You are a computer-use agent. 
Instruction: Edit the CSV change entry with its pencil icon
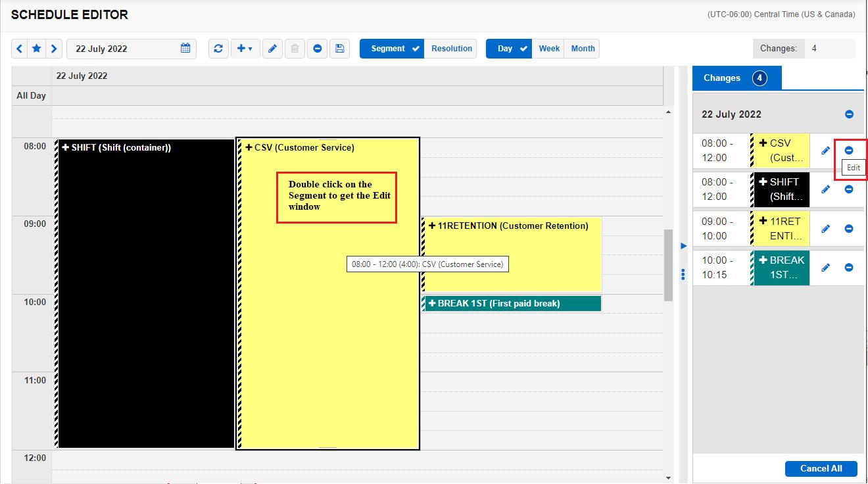(x=825, y=150)
